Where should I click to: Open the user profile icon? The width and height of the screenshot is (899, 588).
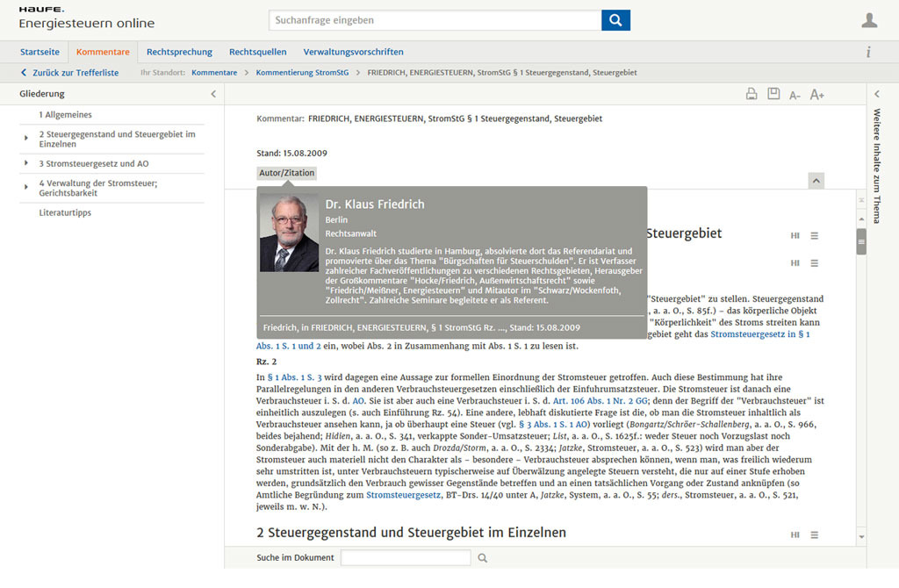point(869,20)
